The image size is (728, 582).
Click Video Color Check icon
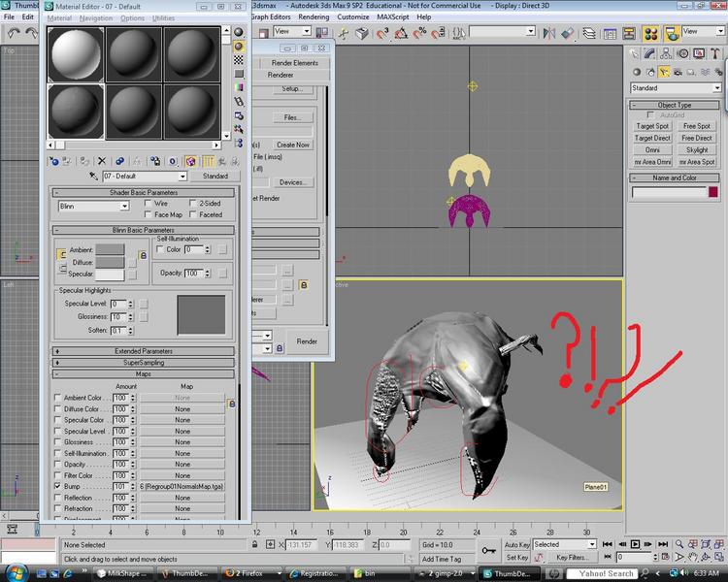[x=239, y=87]
